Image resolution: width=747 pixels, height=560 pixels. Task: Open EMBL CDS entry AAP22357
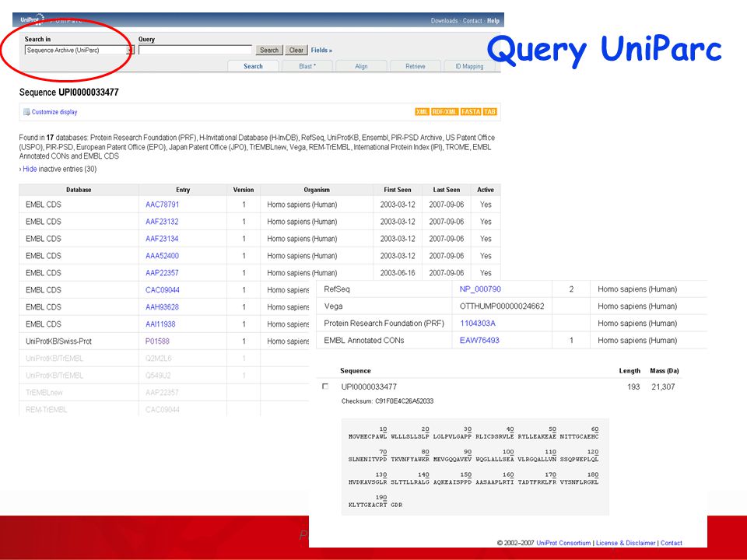tap(162, 273)
